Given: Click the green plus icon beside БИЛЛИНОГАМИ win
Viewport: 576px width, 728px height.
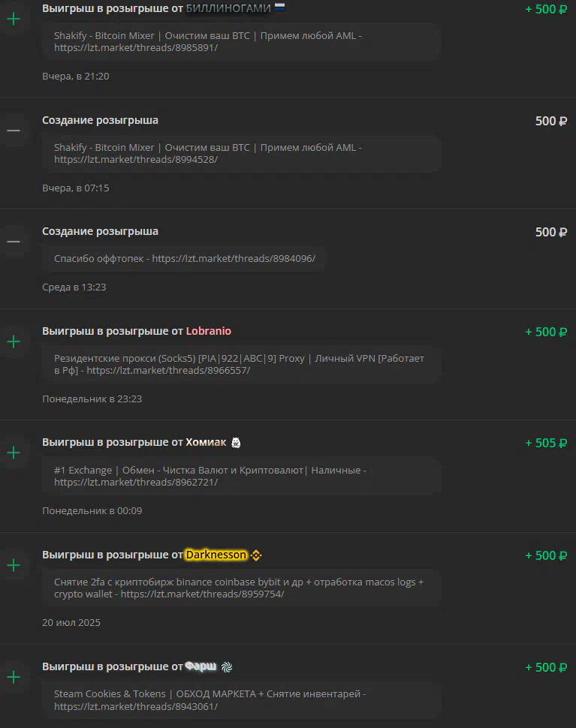Looking at the screenshot, I should (x=14, y=19).
